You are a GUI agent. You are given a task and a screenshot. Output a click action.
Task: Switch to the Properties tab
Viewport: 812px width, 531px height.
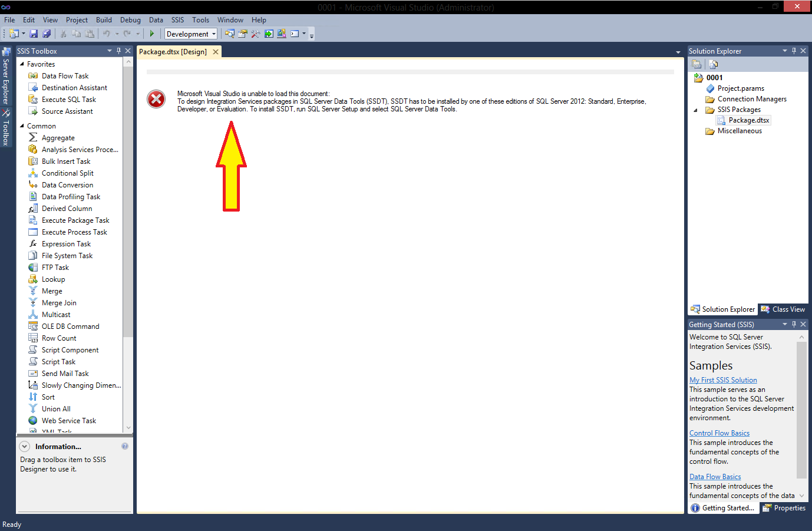(784, 508)
